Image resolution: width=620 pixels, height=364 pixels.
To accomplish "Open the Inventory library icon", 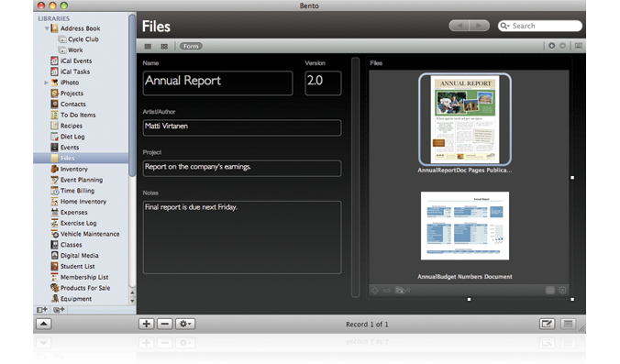I will (54, 169).
